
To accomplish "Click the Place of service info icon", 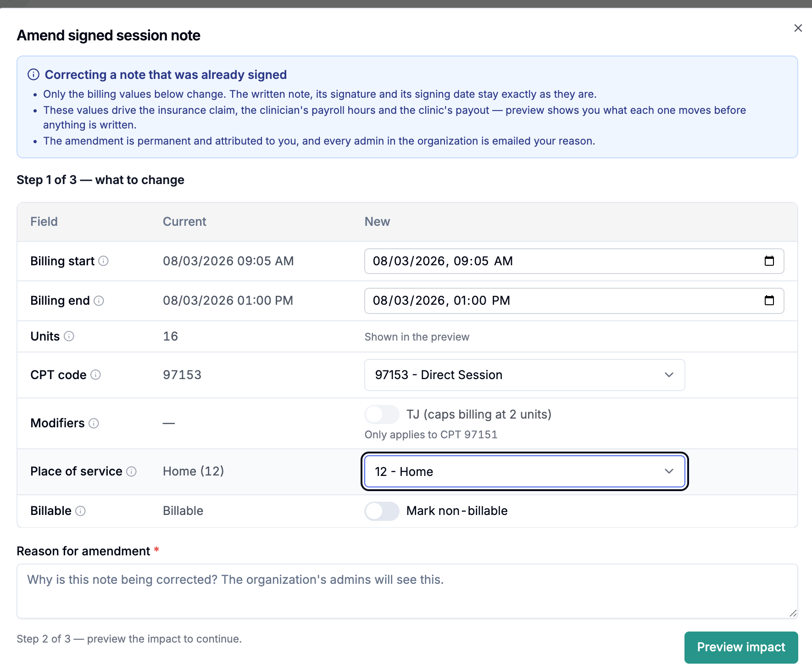I will (131, 471).
